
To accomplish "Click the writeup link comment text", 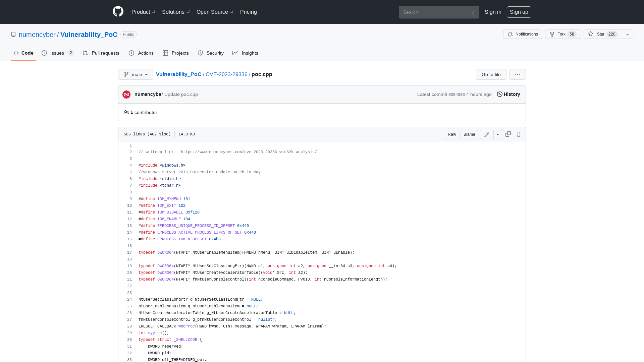I will coord(228,152).
